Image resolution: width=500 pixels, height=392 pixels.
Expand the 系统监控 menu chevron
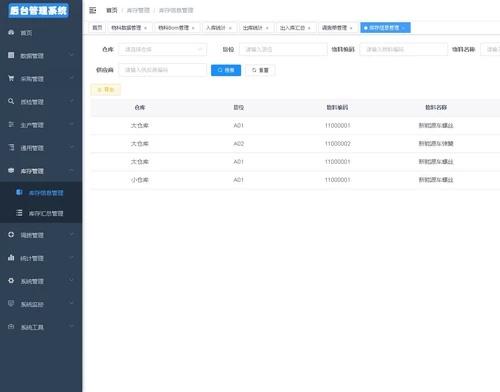coord(71,304)
